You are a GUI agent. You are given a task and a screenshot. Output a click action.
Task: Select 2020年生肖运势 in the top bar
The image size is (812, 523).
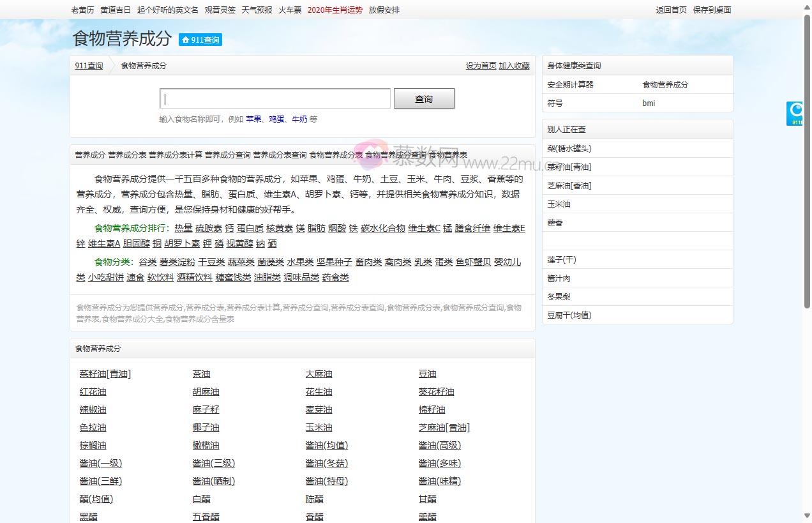(335, 10)
